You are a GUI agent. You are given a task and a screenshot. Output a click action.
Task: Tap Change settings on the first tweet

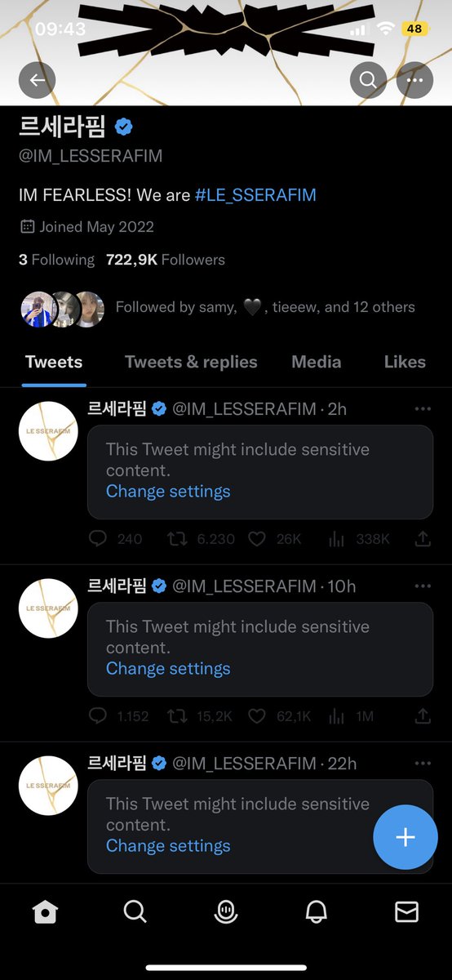(x=168, y=491)
